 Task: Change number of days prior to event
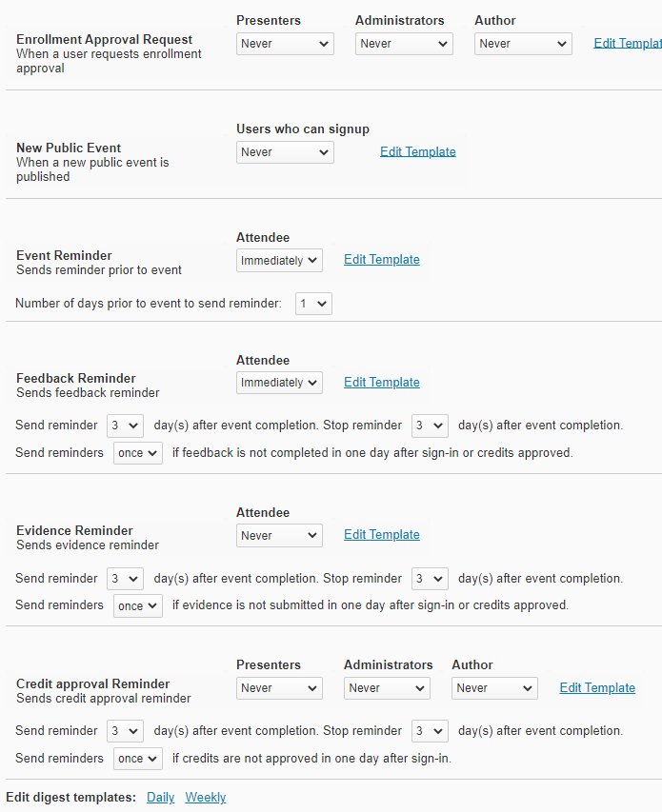click(x=313, y=304)
